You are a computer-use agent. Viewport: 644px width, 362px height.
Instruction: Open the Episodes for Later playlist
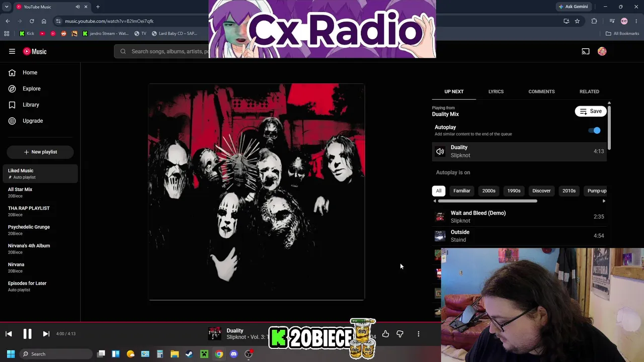coord(40,286)
